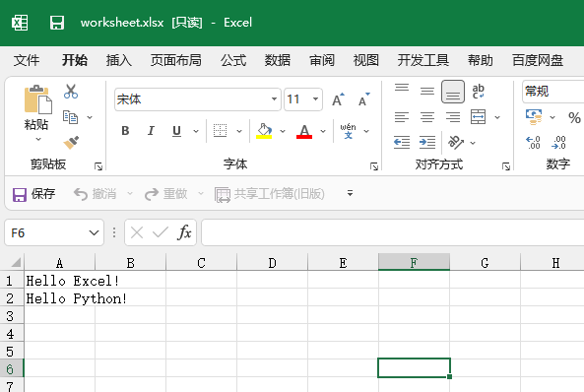Click the accounting number format icon
The image size is (584, 392).
(x=534, y=117)
